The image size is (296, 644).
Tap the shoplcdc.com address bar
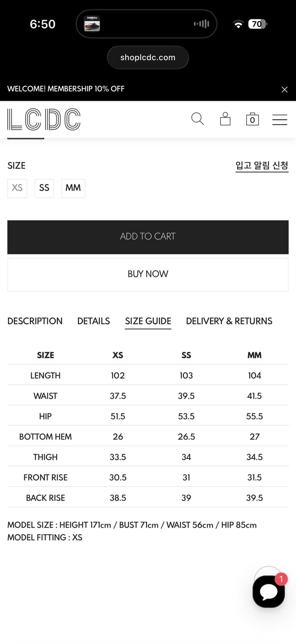pos(148,58)
